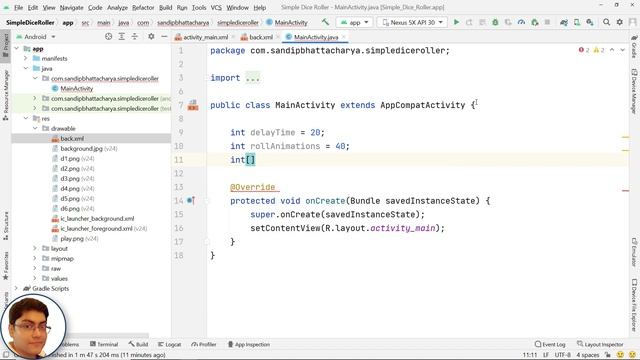The width and height of the screenshot is (640, 360).
Task: Click the override gutter icon on line 14
Action: [191, 200]
